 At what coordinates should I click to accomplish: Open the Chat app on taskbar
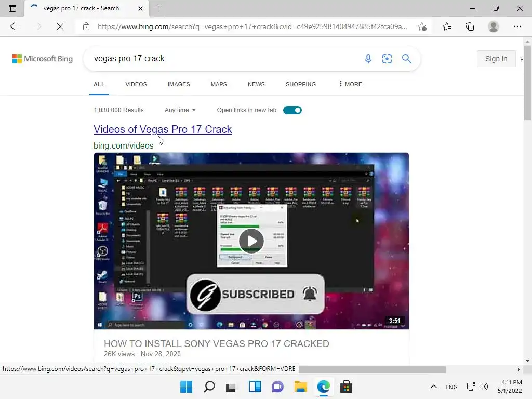pos(277,387)
